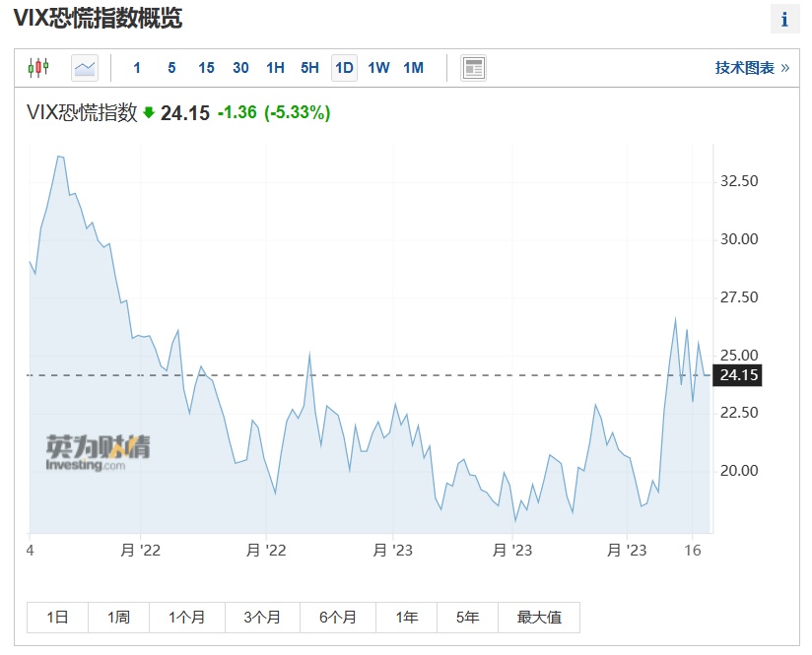Choose the 5年 time range
Screen dimensions: 812x655
[x=468, y=618]
